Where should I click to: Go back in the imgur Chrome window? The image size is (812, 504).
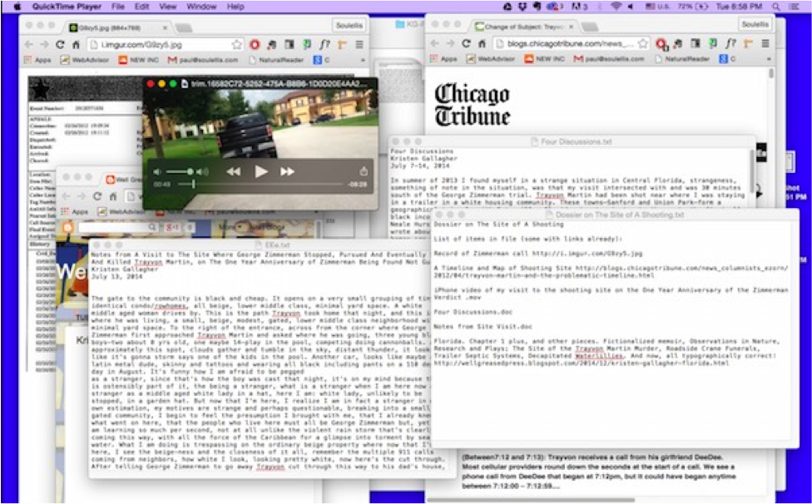click(29, 45)
